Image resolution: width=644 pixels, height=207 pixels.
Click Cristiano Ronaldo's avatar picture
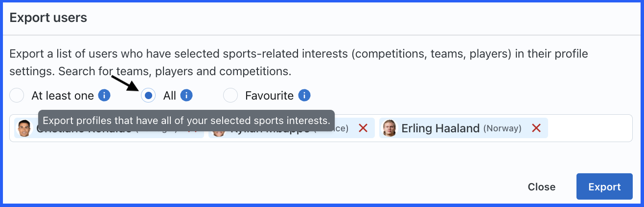tap(23, 128)
